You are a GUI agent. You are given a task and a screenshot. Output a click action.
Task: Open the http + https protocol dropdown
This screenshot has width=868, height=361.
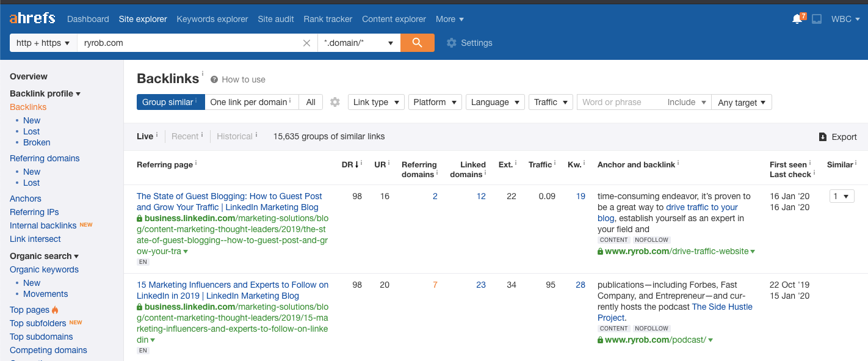pos(43,43)
